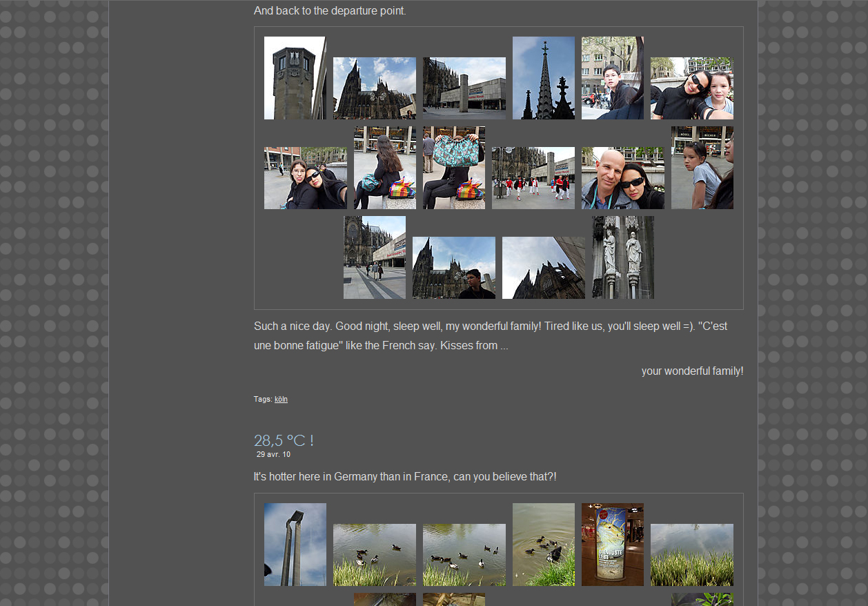Open the reeds by the water photo
The image size is (868, 606).
[691, 555]
